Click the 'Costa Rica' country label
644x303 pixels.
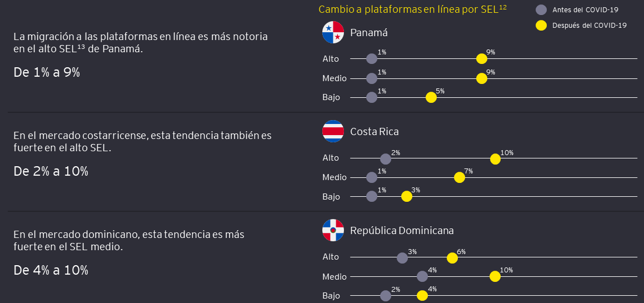tap(374, 132)
